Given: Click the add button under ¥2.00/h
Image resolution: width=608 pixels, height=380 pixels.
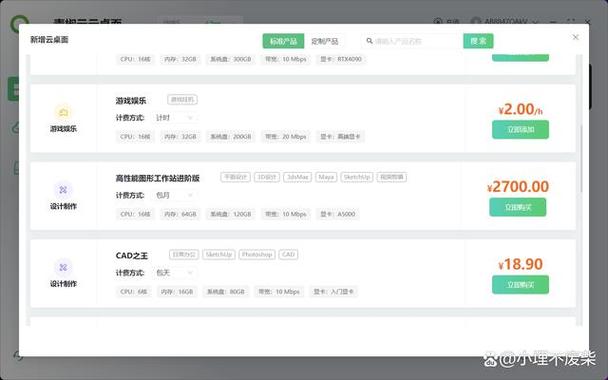Looking at the screenshot, I should tap(520, 130).
